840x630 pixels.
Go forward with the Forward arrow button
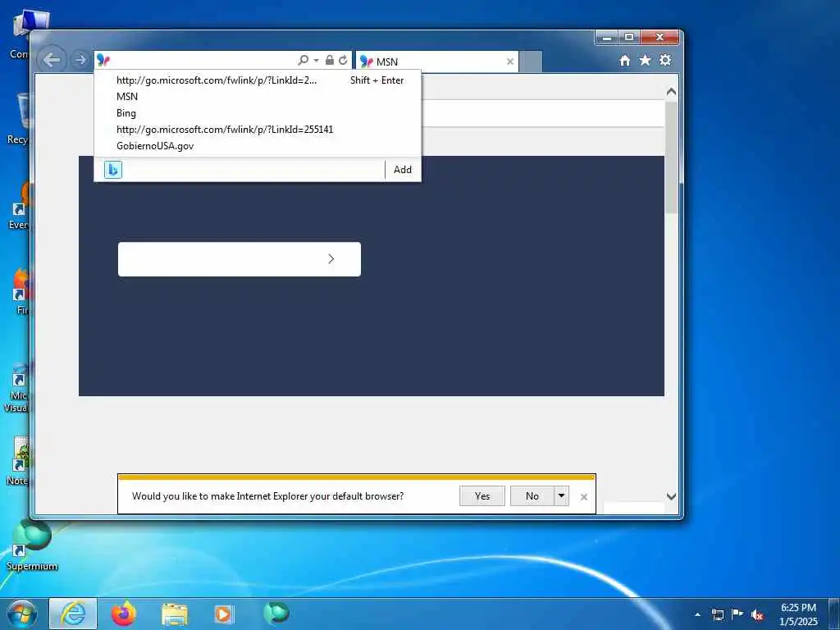(80, 60)
